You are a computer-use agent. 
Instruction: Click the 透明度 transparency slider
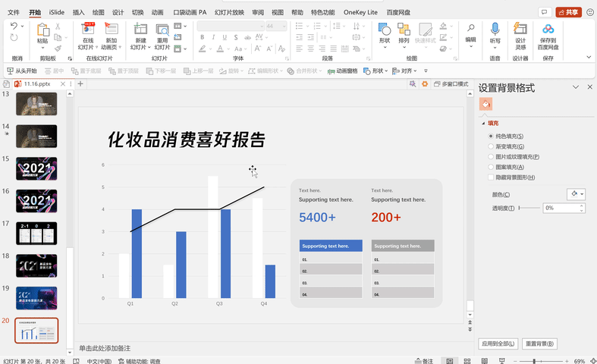tap(529, 208)
